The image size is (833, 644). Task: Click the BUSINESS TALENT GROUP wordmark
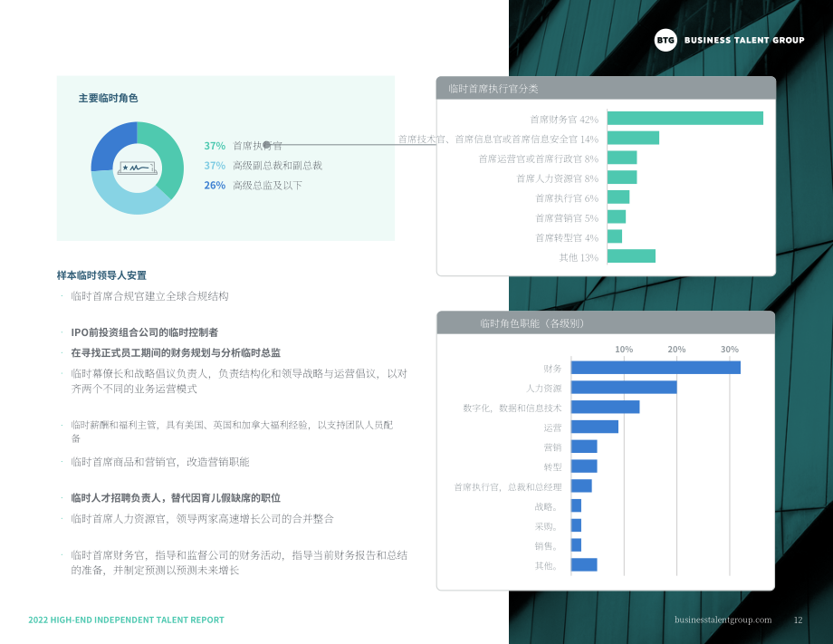[x=743, y=40]
